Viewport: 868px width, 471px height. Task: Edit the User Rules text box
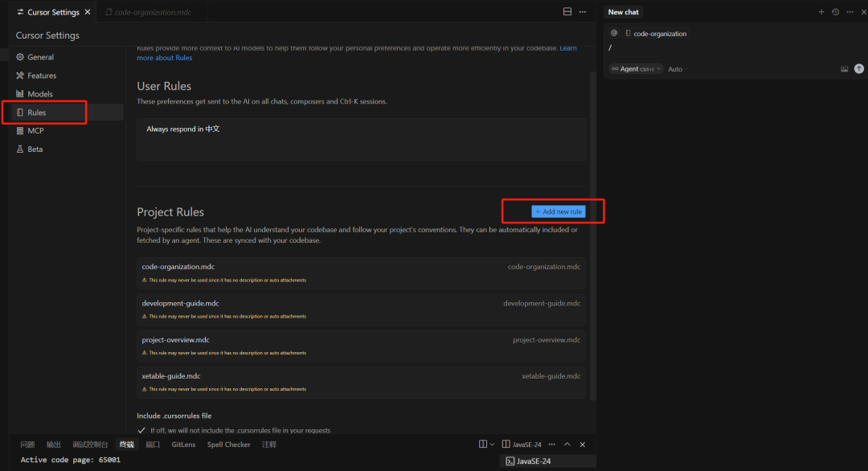361,139
